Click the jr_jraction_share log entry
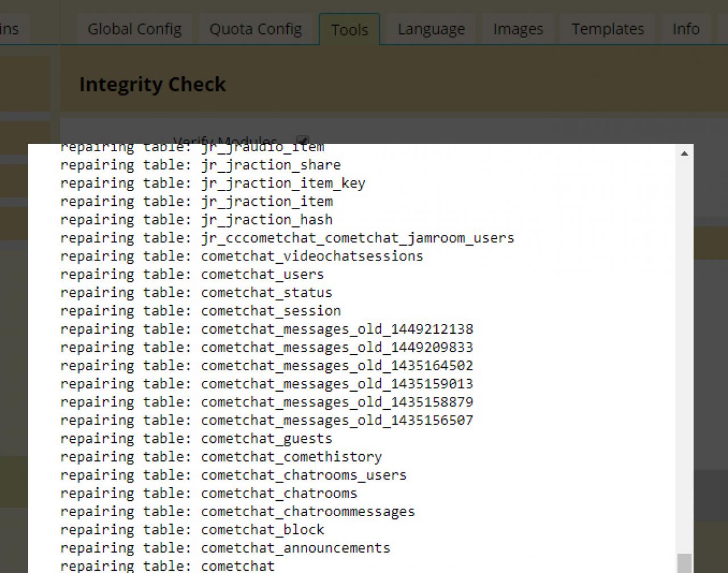Image resolution: width=728 pixels, height=573 pixels. 200,165
